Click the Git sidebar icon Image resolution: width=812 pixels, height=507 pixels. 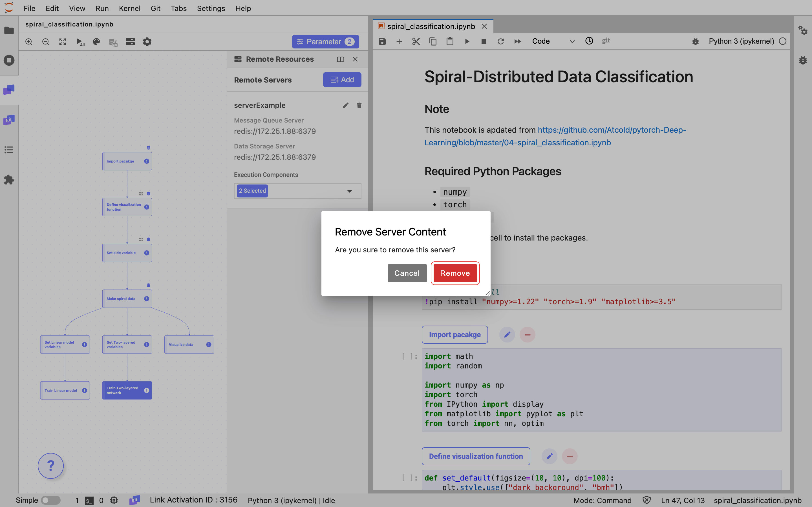tap(9, 120)
